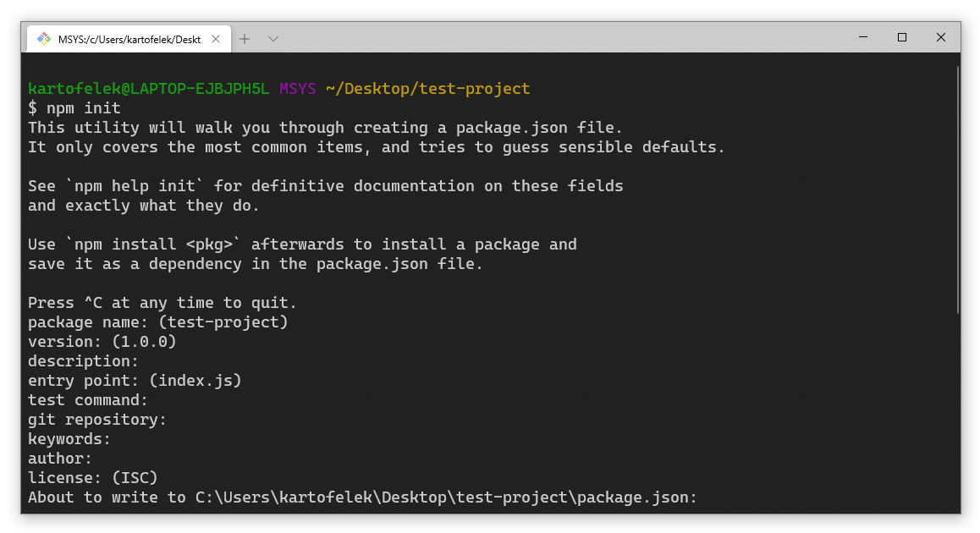980x533 pixels.
Task: Click the purple MSYS label in prompt
Action: 298,89
